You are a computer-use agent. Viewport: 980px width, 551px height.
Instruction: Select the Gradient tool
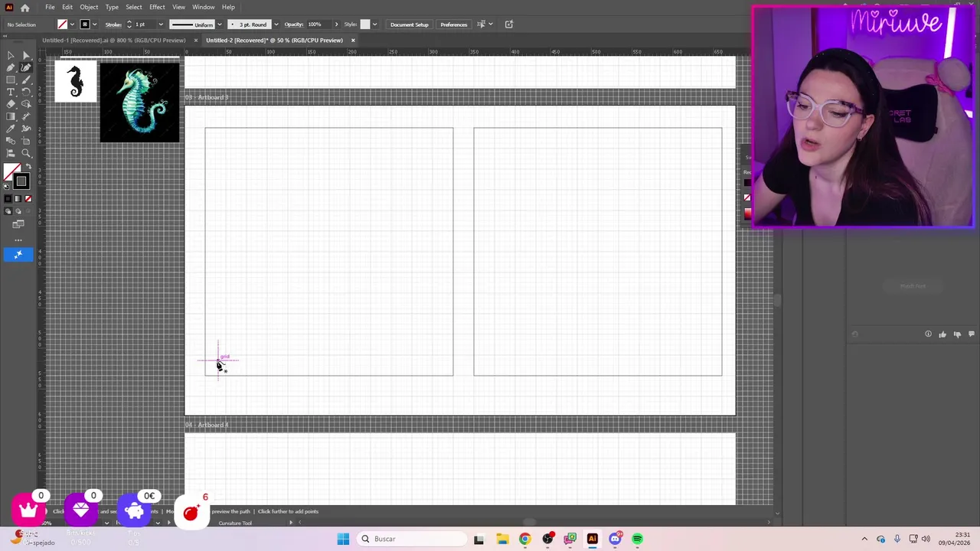11,116
